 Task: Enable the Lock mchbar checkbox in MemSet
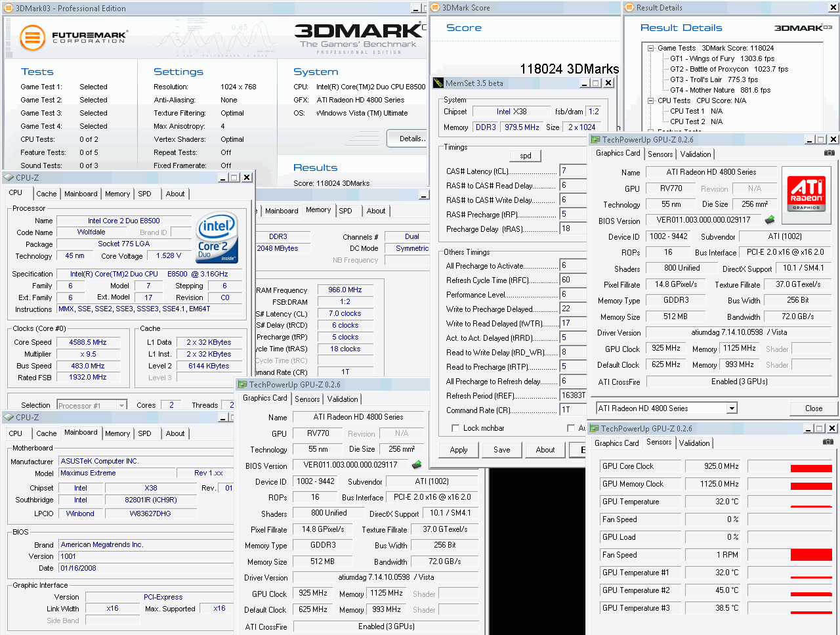click(455, 428)
